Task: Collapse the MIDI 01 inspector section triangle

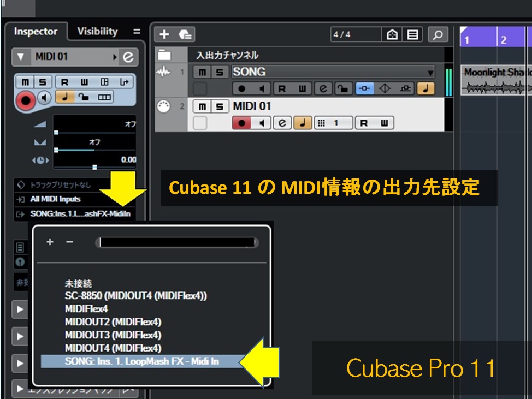Action: click(21, 57)
